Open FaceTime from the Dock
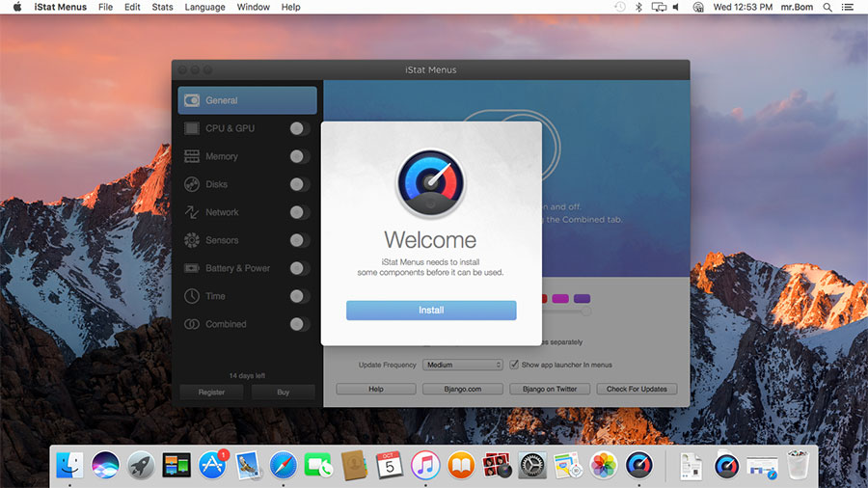 318,465
